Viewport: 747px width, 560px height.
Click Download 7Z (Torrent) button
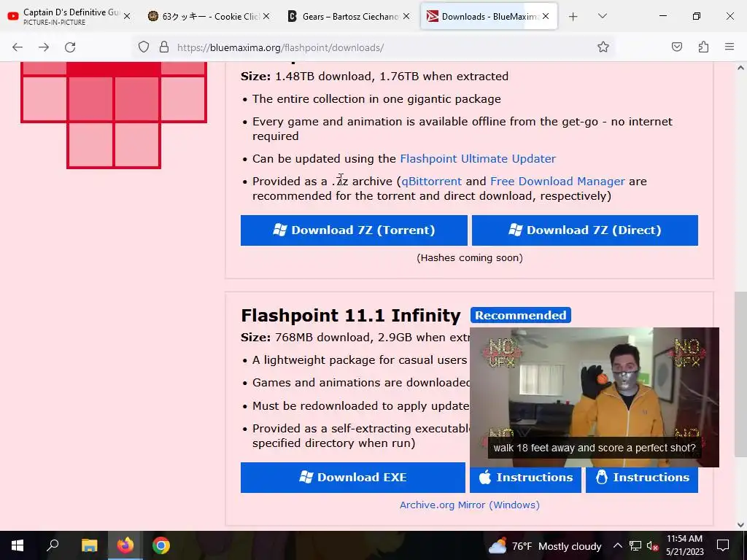[354, 230]
